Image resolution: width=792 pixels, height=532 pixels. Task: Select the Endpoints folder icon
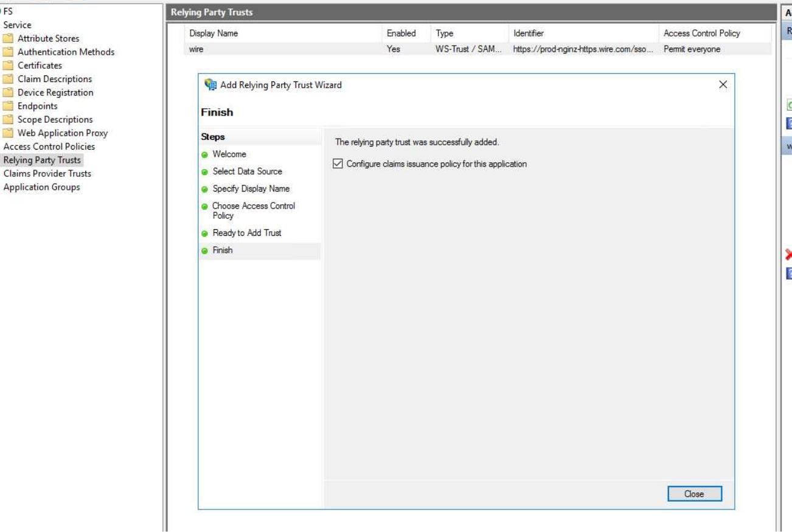click(x=8, y=106)
